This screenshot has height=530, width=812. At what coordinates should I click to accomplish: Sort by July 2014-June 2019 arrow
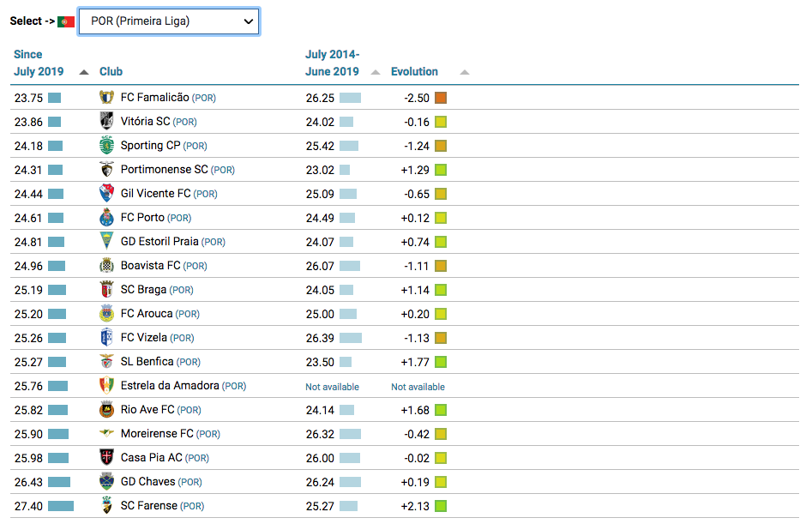(x=376, y=73)
